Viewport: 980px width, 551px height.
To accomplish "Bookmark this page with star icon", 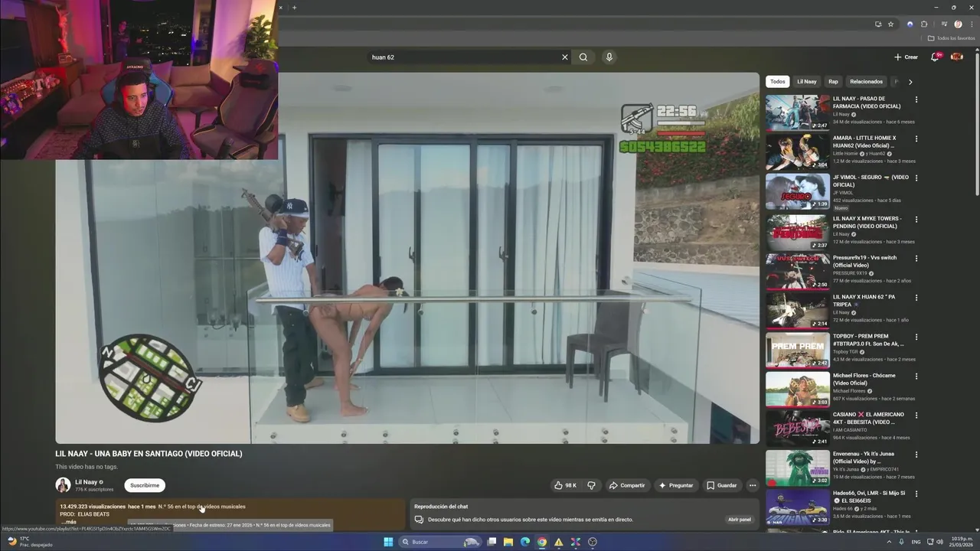I will point(890,24).
